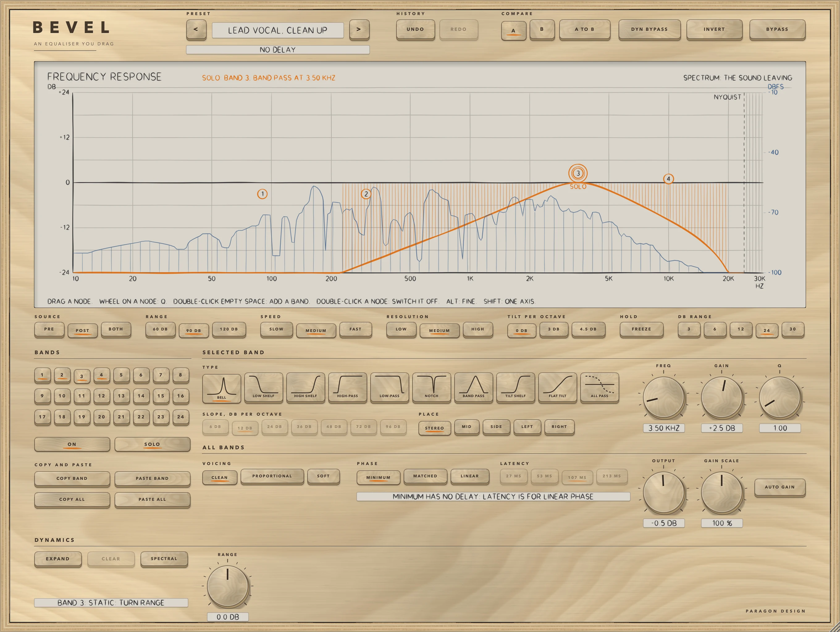Viewport: 840px width, 632px height.
Task: Choose the High-Pass filter shape
Action: 347,387
